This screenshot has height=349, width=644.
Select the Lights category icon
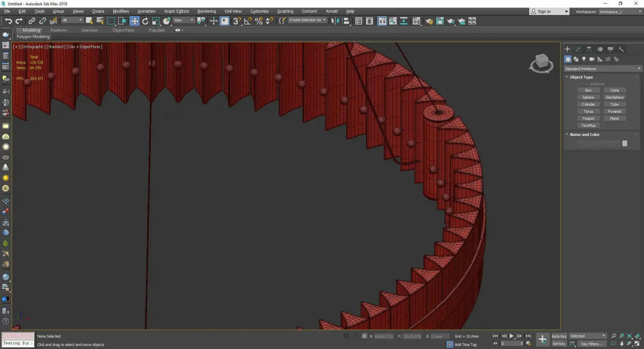tap(583, 59)
